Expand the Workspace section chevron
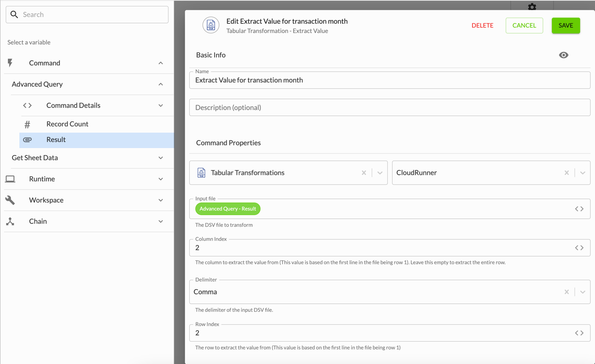 pos(160,200)
